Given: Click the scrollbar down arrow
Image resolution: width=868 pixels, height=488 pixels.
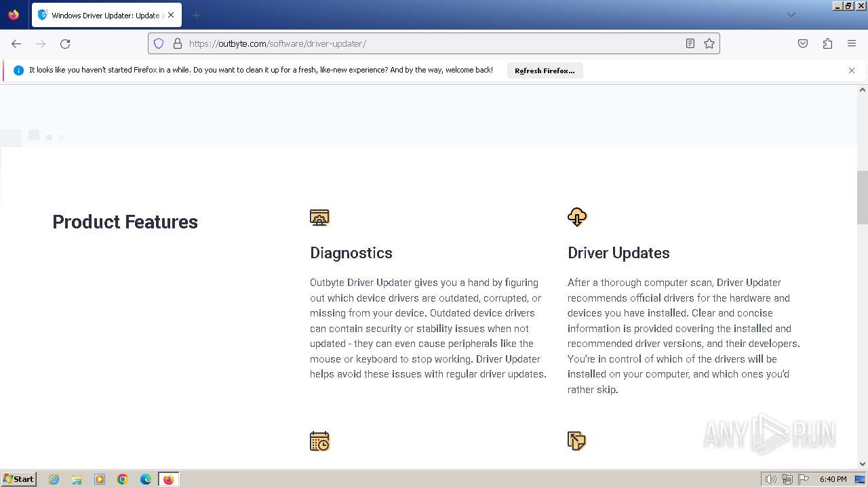Looking at the screenshot, I should pyautogui.click(x=863, y=464).
